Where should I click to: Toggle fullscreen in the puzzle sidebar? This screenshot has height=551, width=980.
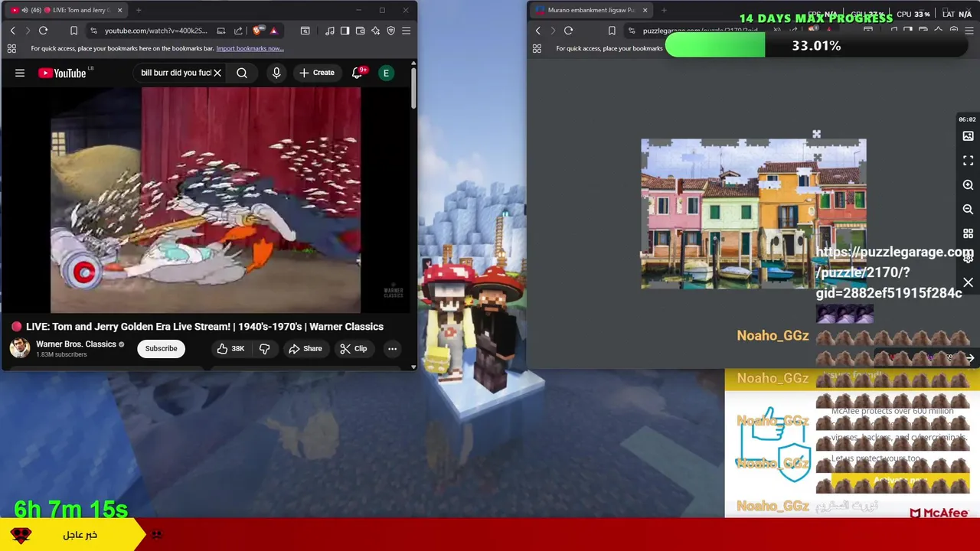(968, 161)
